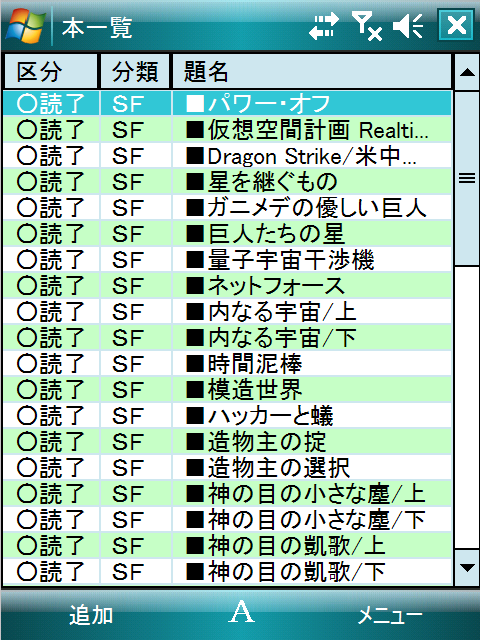Click the scrollbar thumb grip
The height and width of the screenshot is (640, 480).
pos(467,178)
